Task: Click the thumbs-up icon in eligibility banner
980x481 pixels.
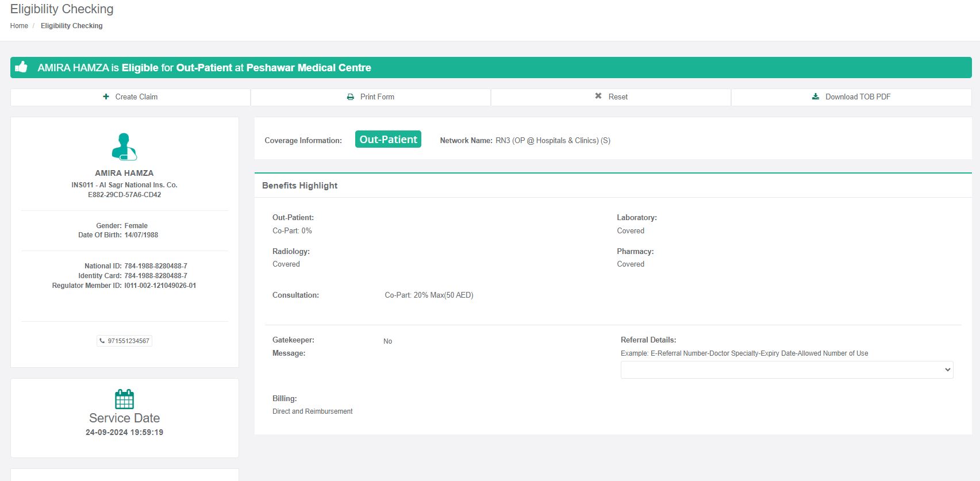Action: point(21,67)
